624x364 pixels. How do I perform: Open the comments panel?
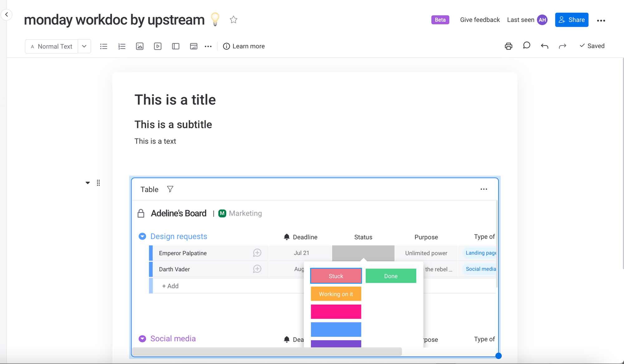click(526, 45)
